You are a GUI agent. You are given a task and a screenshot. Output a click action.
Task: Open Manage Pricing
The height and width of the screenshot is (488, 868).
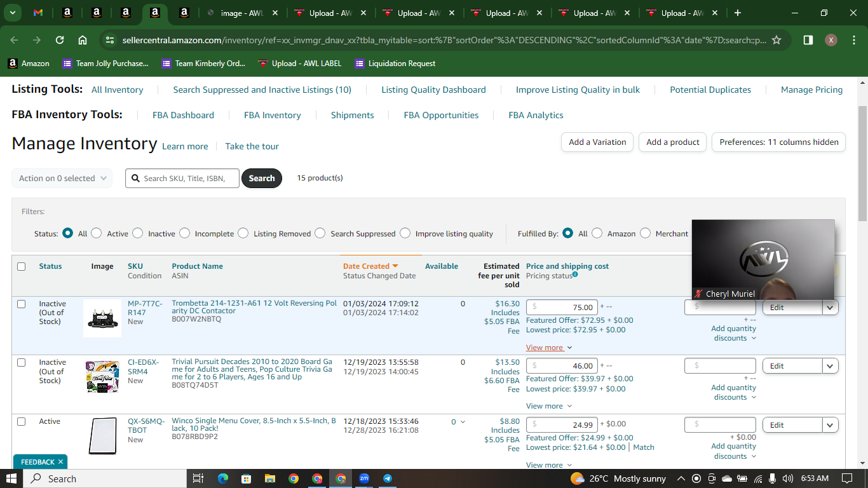point(812,90)
